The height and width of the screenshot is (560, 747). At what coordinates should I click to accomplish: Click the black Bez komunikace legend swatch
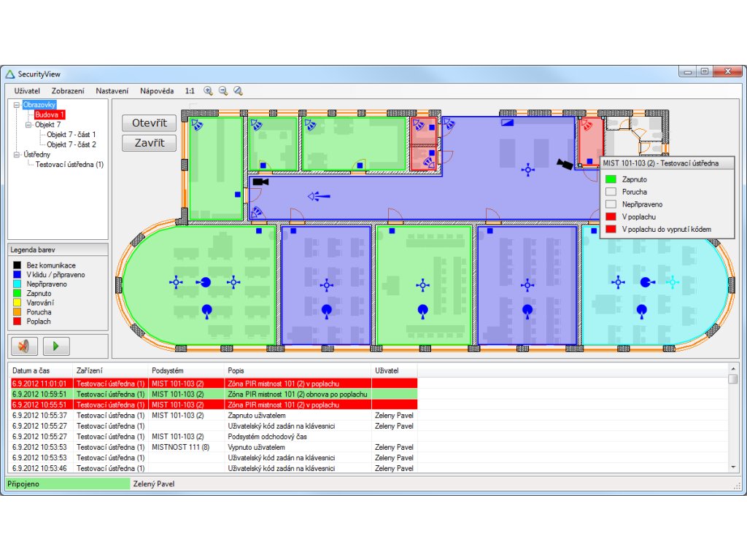pos(18,265)
